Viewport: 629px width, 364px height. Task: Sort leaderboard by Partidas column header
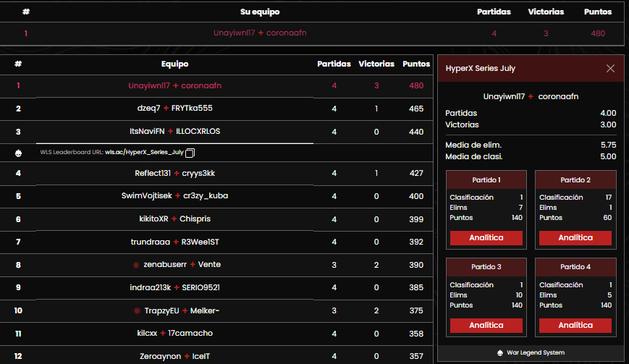334,64
